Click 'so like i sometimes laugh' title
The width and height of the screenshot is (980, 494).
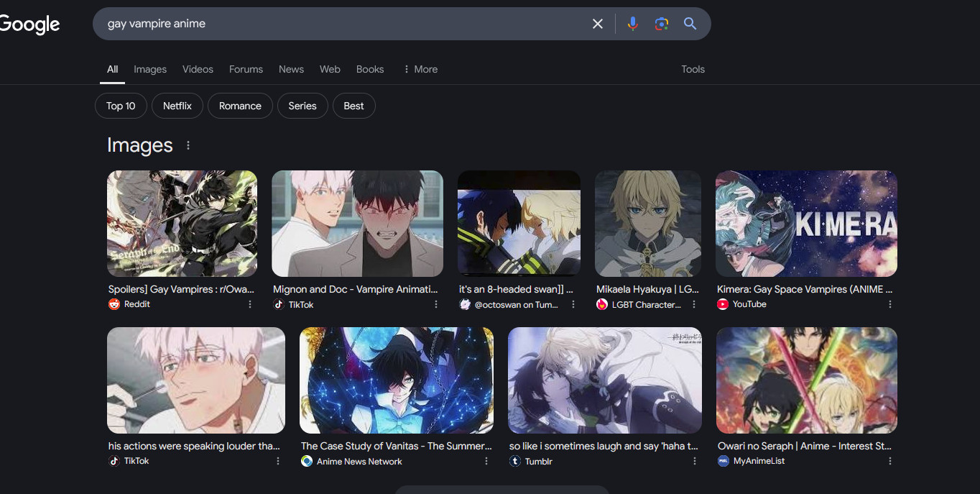(604, 446)
